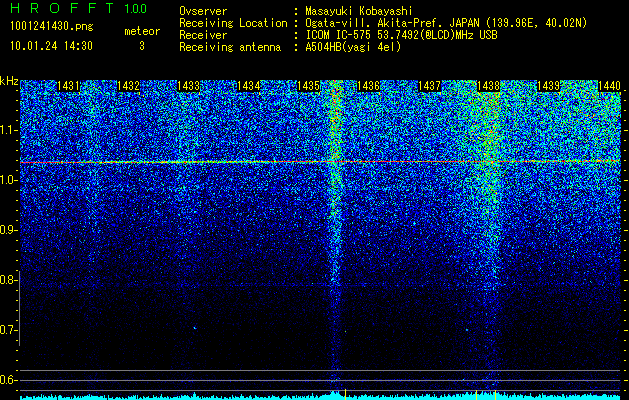Click the 'Receiving antenna' label
Screen dimensions: 629x400
(230, 47)
